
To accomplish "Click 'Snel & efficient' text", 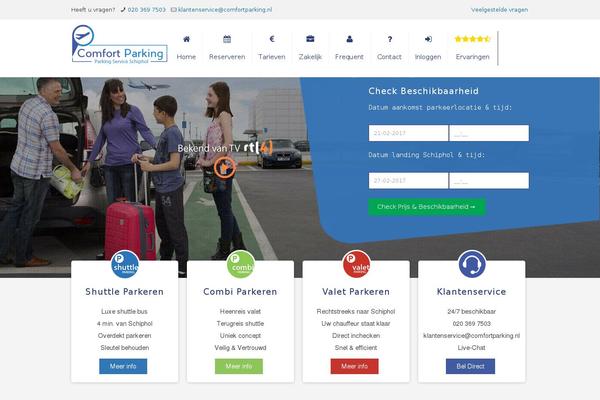I will 356,348.
